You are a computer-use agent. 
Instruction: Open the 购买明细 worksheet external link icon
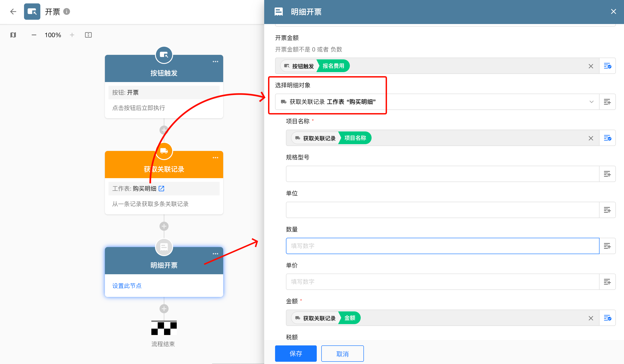(x=162, y=188)
